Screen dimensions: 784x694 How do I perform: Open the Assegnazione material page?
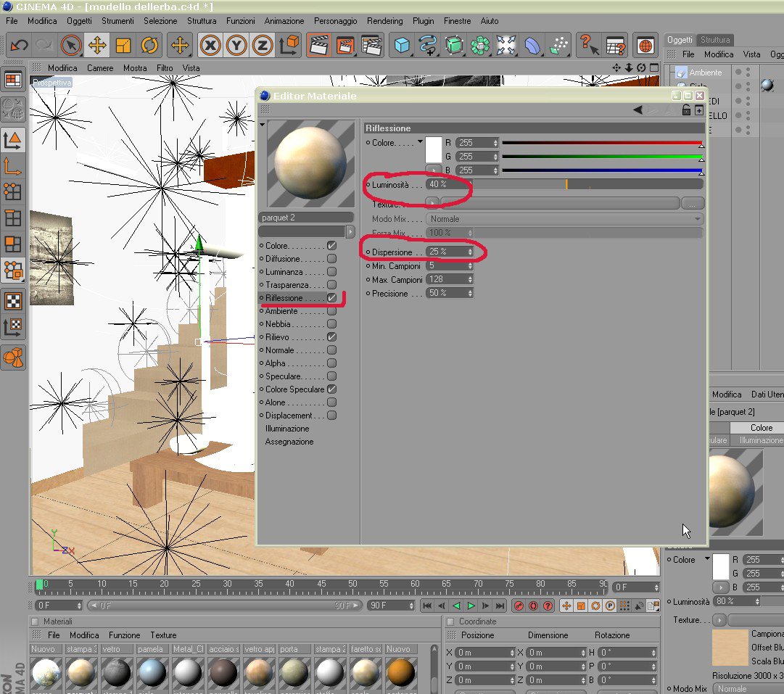click(x=289, y=442)
